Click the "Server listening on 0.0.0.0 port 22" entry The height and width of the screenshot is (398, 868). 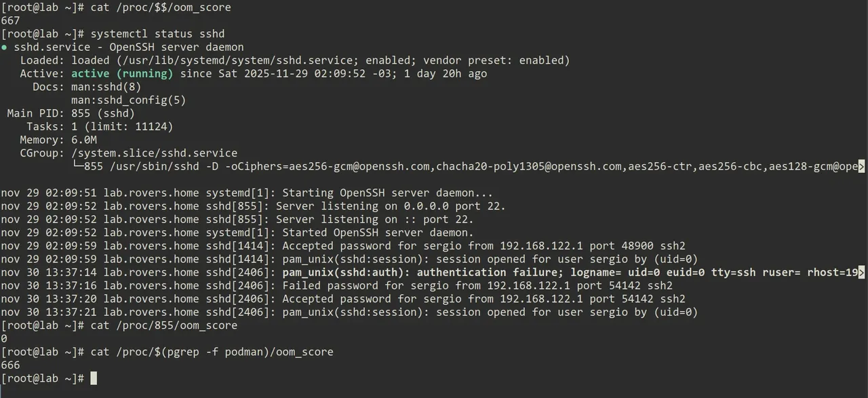[391, 206]
